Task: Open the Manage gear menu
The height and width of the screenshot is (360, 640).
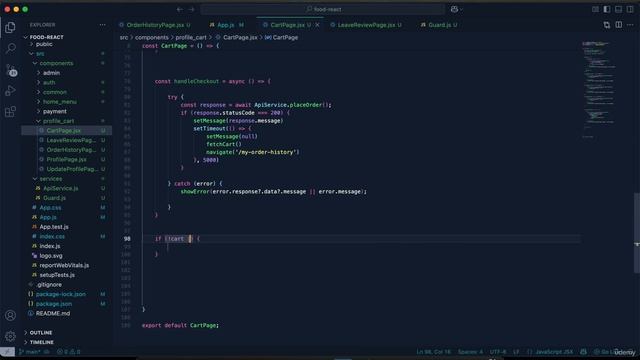Action: tap(10, 336)
